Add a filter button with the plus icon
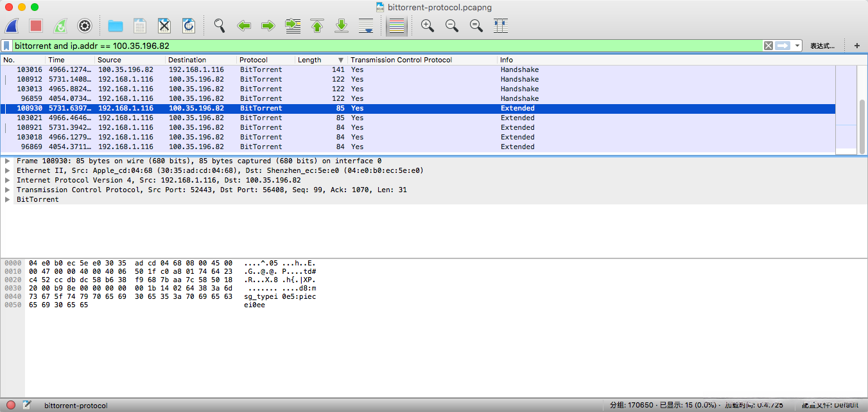This screenshot has width=868, height=412. click(x=856, y=46)
